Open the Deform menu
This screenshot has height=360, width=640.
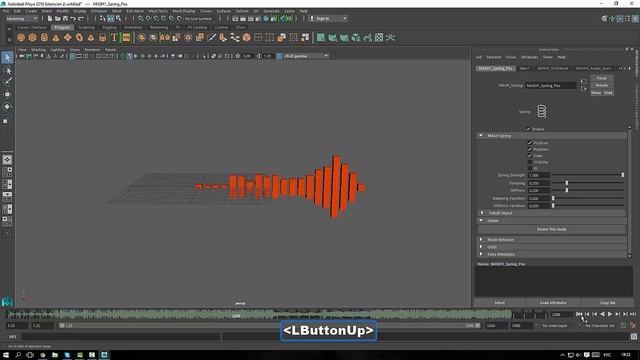pos(242,11)
